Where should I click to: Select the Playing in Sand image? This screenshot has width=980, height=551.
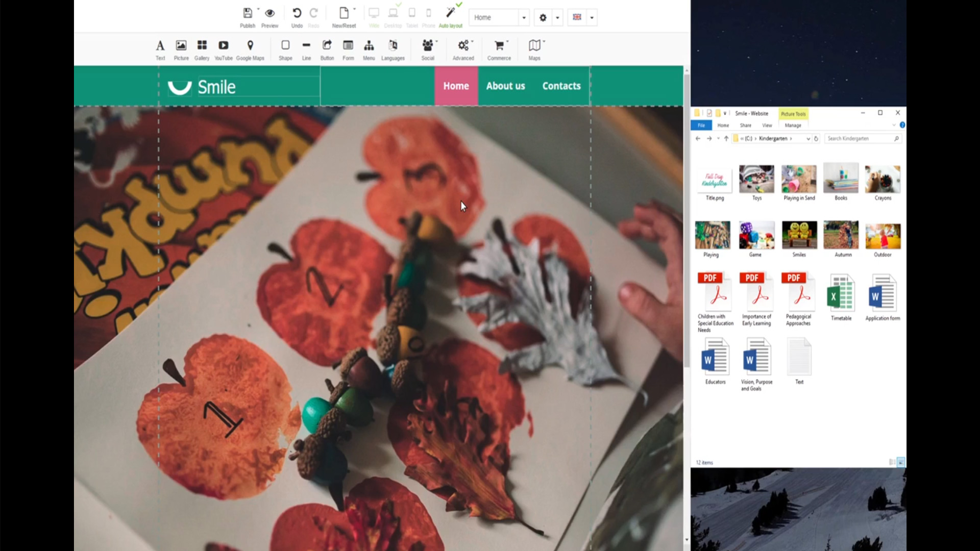pyautogui.click(x=799, y=182)
